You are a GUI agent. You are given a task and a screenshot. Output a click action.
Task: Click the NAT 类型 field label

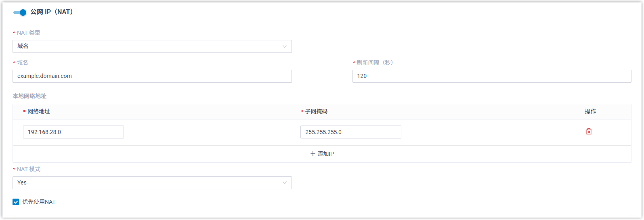pyautogui.click(x=29, y=33)
